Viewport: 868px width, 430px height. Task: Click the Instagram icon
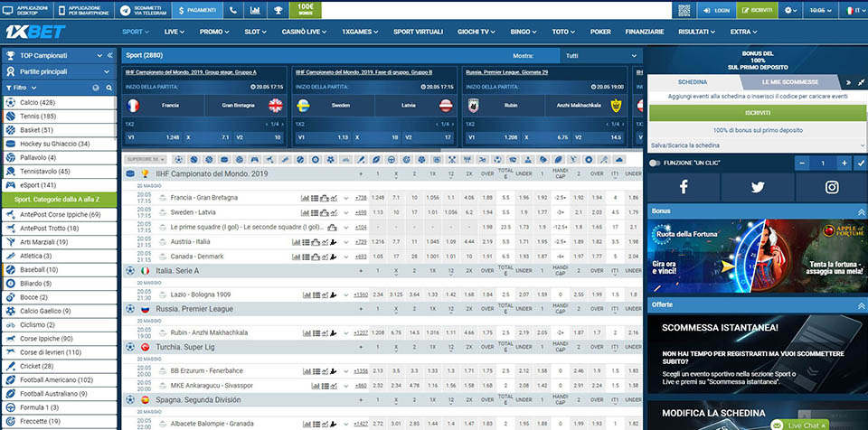[x=832, y=187]
